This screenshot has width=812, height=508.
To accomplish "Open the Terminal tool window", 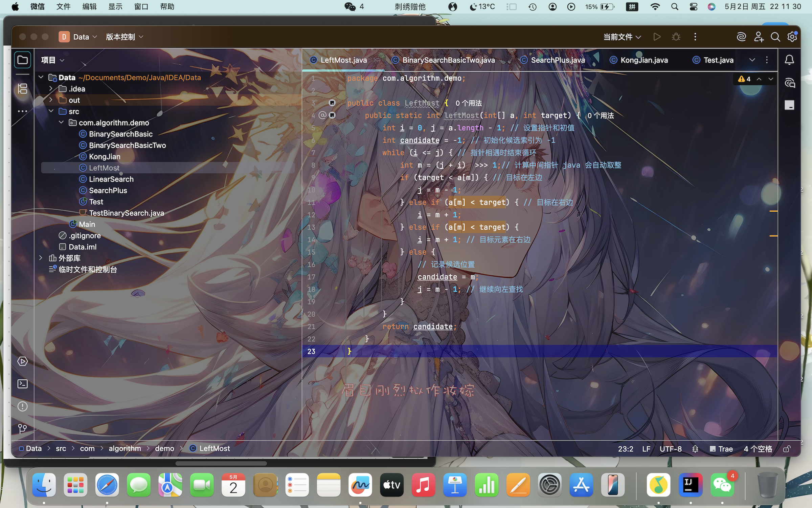I will pos(22,384).
